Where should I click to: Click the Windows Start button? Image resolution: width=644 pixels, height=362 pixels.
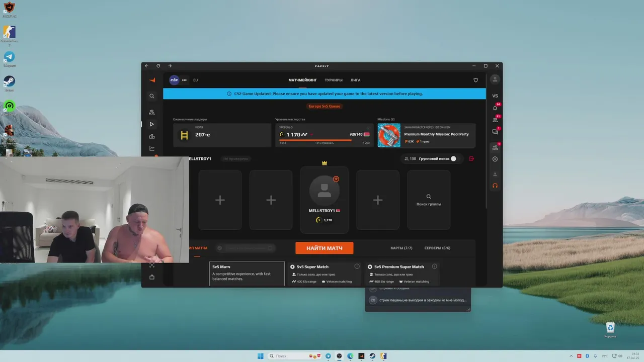261,356
